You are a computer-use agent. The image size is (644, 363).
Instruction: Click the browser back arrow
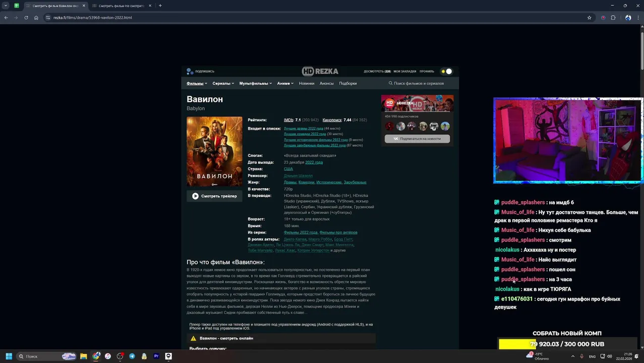coord(6,18)
